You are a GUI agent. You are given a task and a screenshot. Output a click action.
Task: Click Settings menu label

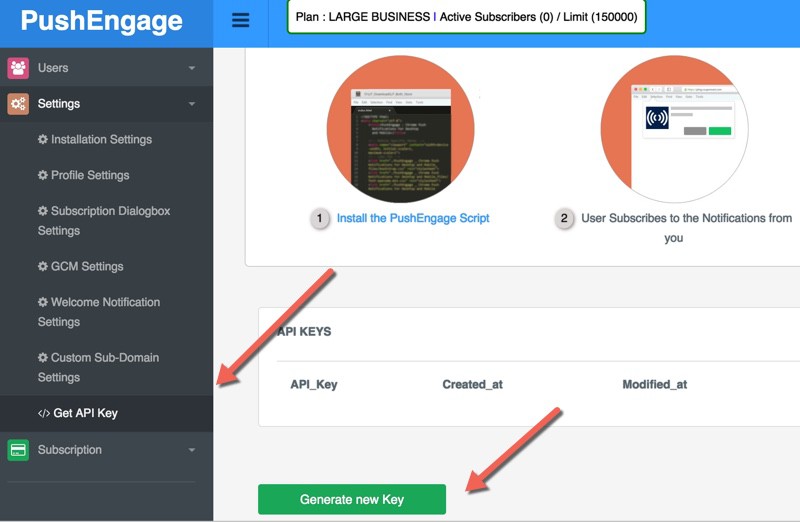click(59, 104)
